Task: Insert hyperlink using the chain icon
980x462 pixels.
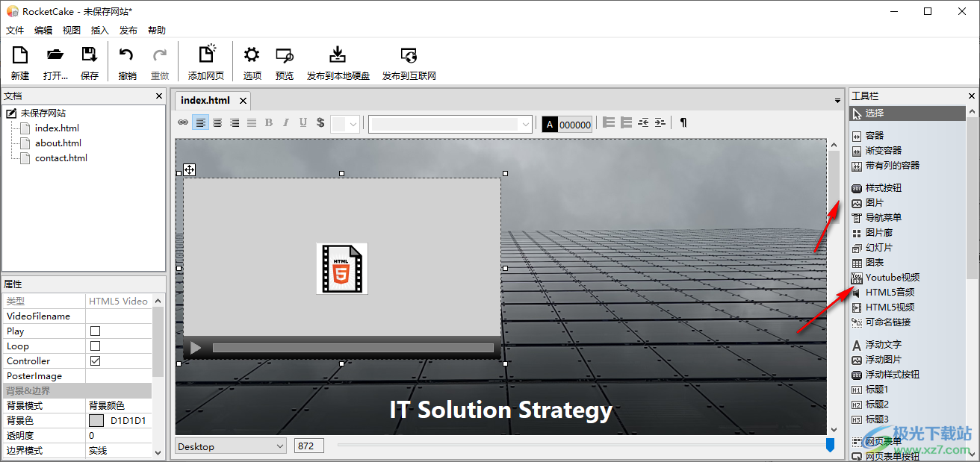Action: click(x=183, y=123)
